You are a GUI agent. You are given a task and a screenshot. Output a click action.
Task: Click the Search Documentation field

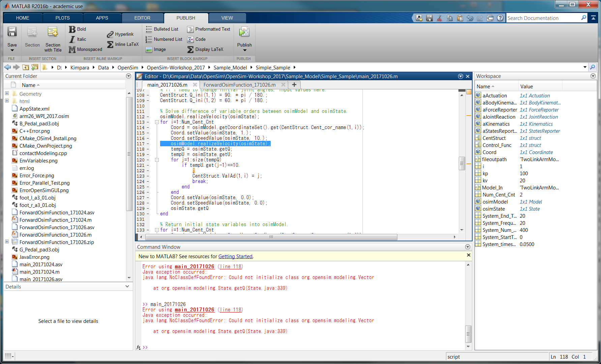click(x=543, y=18)
